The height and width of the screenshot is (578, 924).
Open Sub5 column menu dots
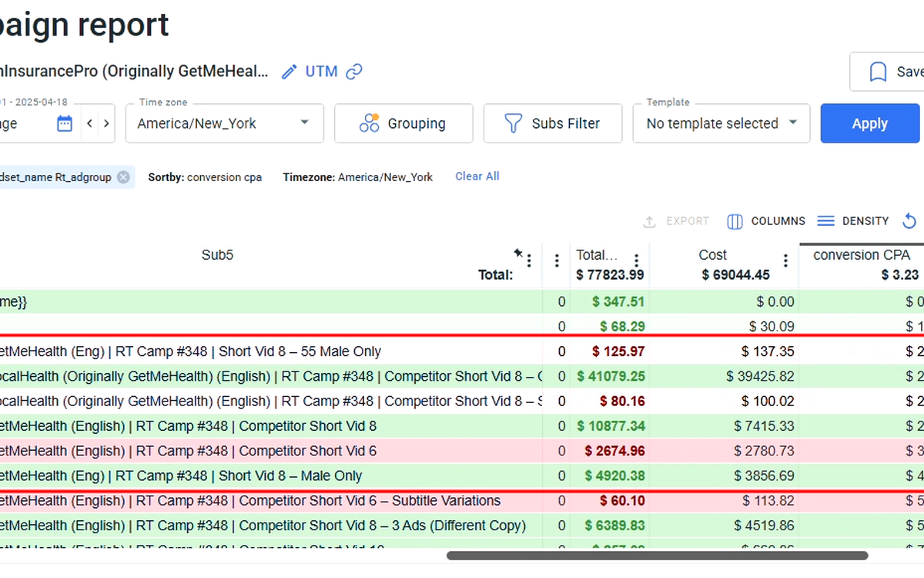click(528, 261)
